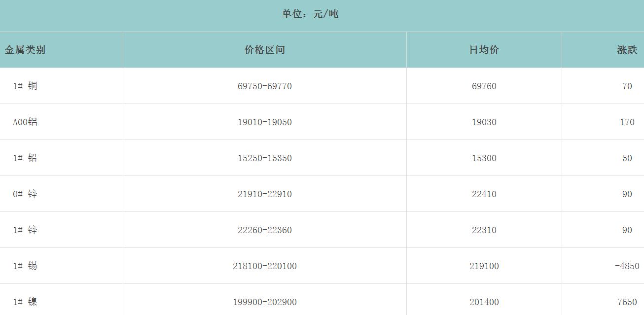Screen dimensions: 644x315
Task: Select the 1# 铅 row label
Action: pos(25,158)
